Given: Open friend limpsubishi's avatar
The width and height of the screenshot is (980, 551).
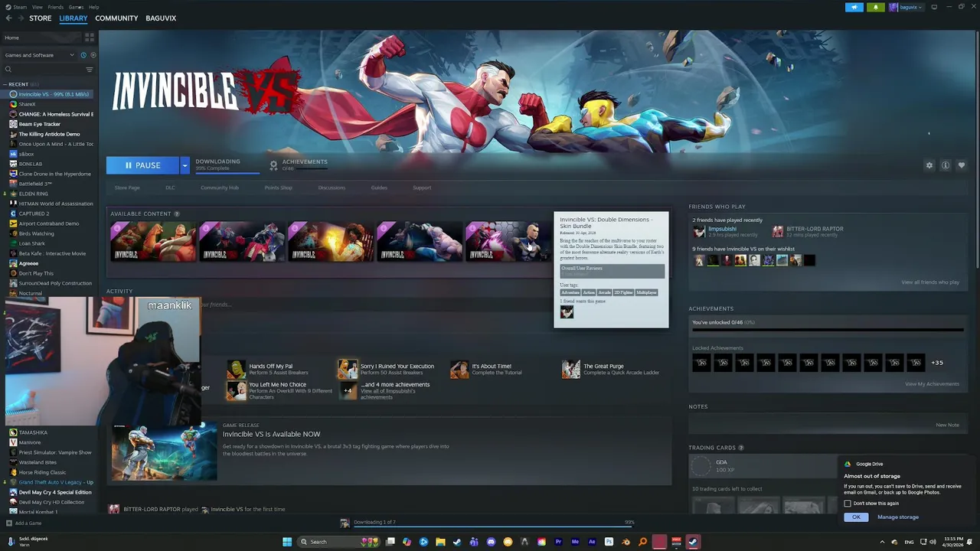Looking at the screenshot, I should coord(699,231).
